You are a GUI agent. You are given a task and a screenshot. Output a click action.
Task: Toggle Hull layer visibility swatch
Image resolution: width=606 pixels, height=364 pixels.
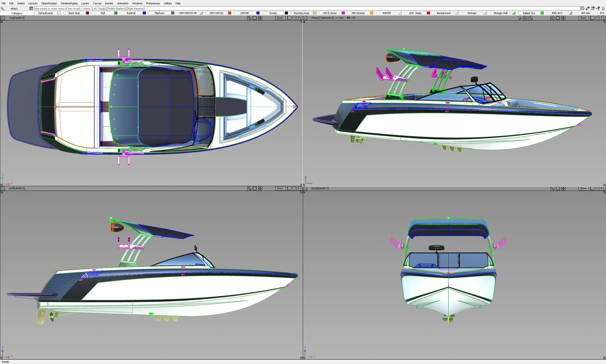point(116,13)
